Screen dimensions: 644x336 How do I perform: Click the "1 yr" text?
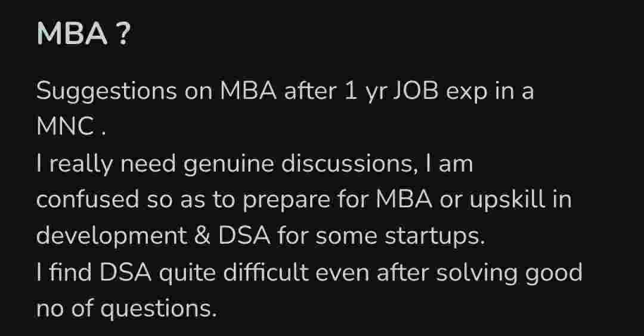coord(364,92)
